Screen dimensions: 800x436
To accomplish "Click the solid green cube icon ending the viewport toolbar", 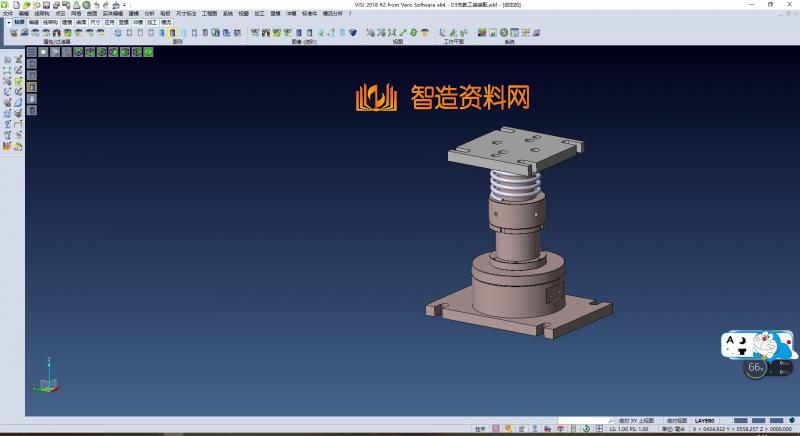I will 148,52.
